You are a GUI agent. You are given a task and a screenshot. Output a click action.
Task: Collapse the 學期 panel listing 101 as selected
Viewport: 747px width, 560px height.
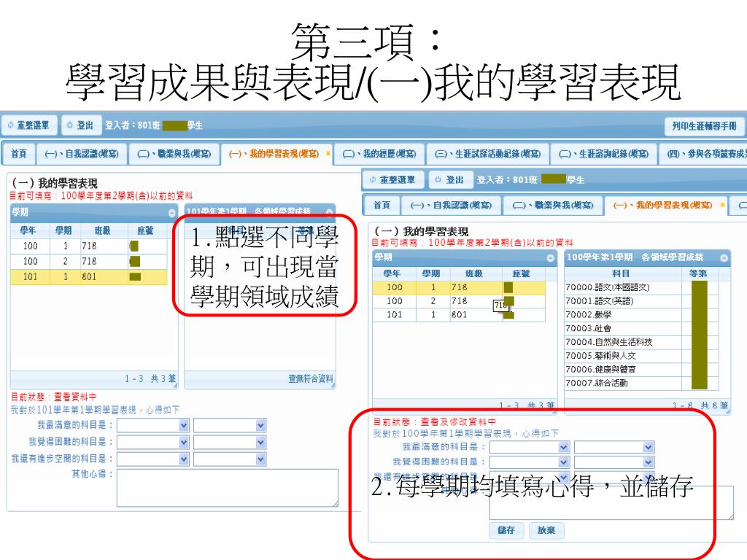[x=172, y=213]
